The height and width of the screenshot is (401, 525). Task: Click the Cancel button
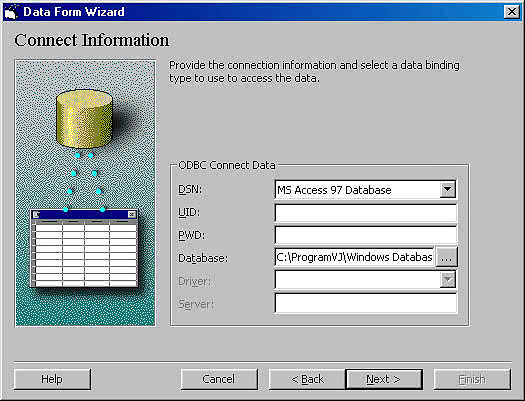click(x=219, y=379)
